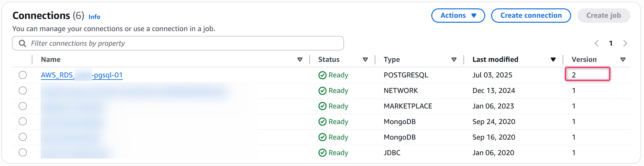Image resolution: width=644 pixels, height=166 pixels.
Task: Go to the next page of connections
Action: tap(625, 43)
